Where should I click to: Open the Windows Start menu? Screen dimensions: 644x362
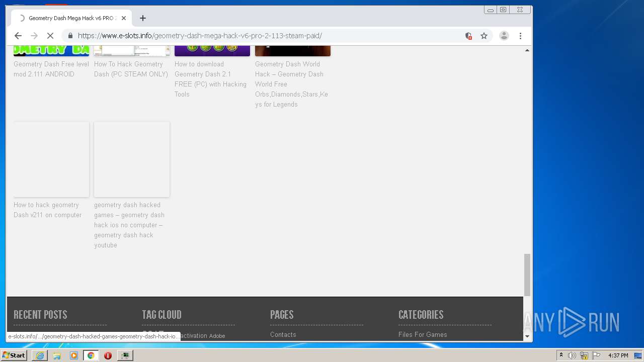[x=14, y=355]
